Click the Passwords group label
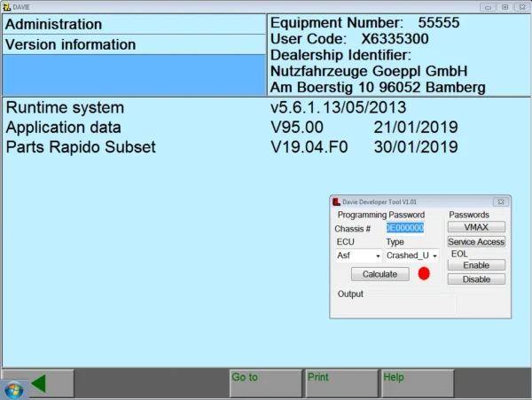Viewport: 532px width, 400px height. click(469, 215)
